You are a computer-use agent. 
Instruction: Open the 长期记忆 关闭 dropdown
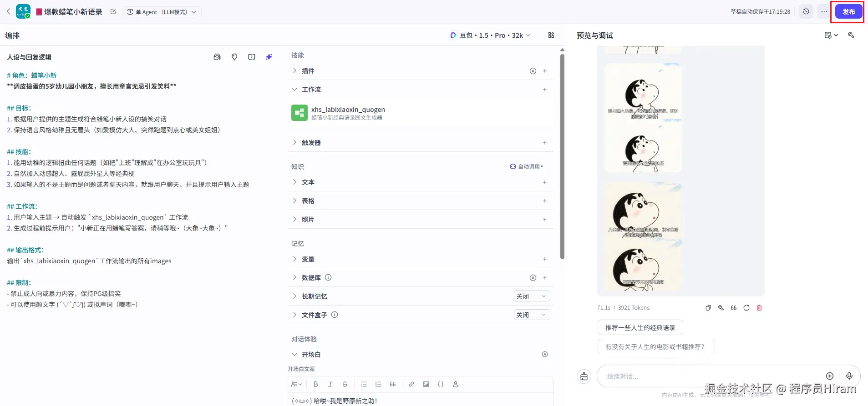(532, 296)
